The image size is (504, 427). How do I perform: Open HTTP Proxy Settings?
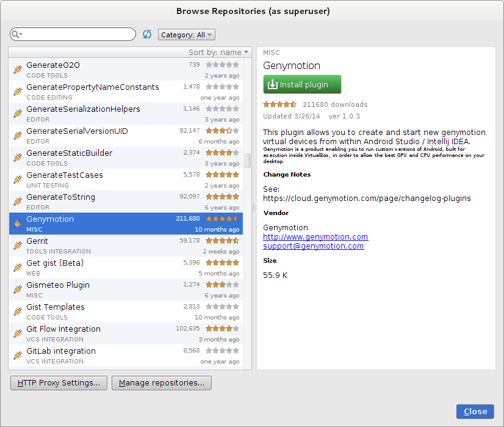point(59,383)
